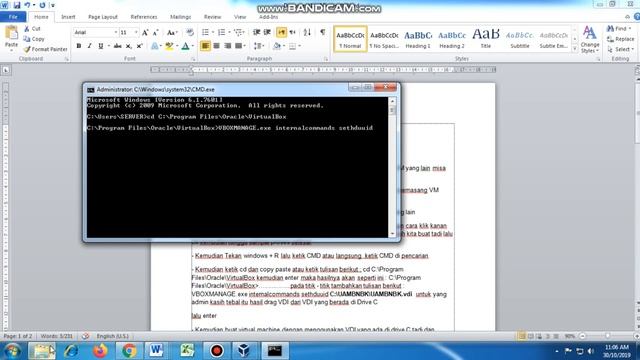
Task: Click Save icon in Quick Access Toolbar
Action: pyautogui.click(x=17, y=5)
